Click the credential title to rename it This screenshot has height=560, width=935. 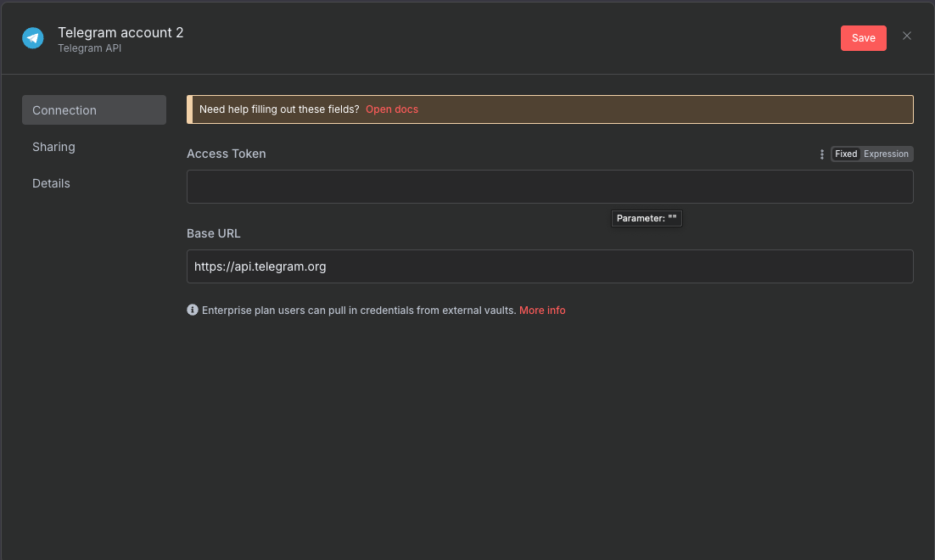120,32
